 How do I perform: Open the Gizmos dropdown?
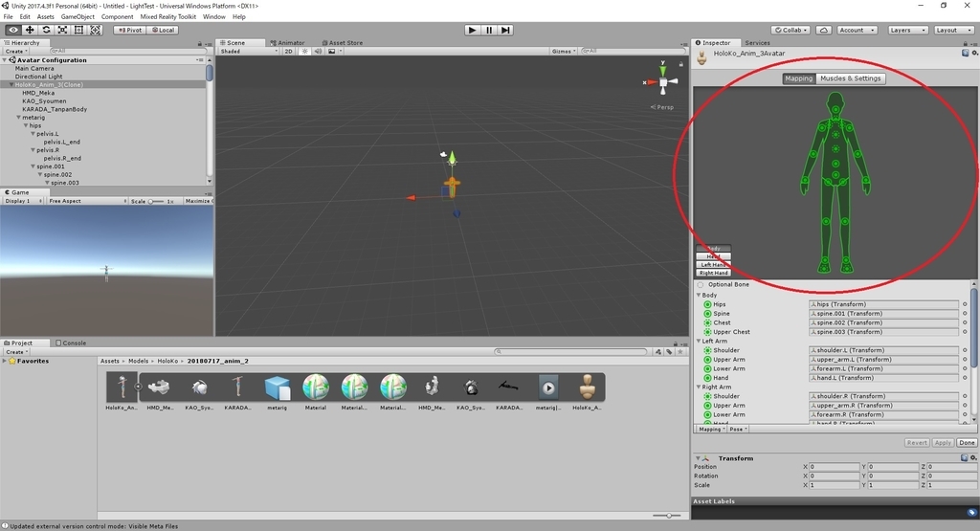564,52
